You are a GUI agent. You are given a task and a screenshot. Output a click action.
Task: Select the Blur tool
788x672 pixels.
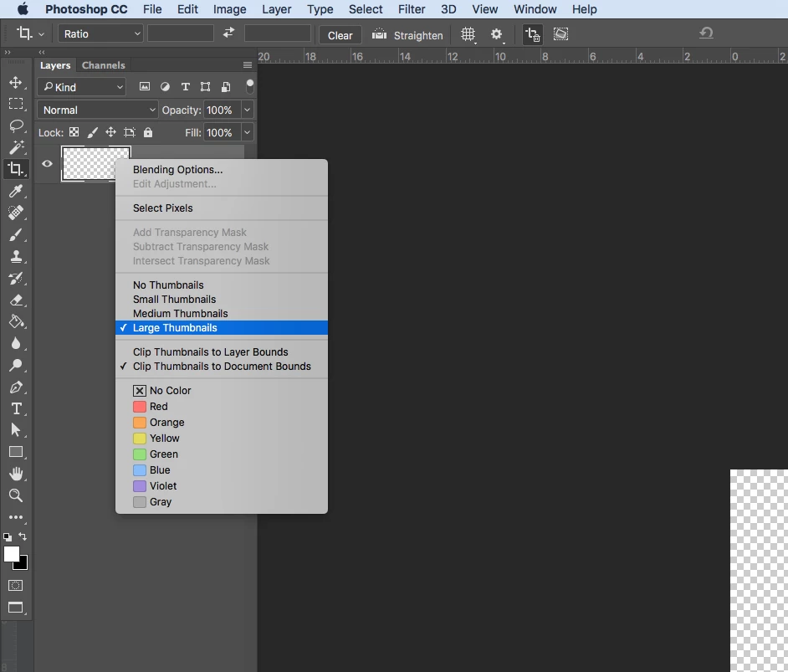click(16, 344)
